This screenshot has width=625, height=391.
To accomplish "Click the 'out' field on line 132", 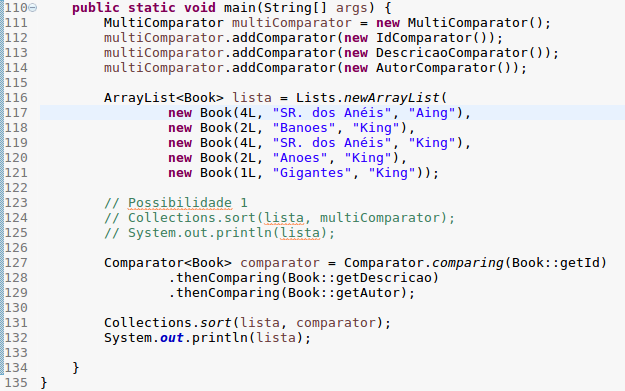I will tap(172, 338).
